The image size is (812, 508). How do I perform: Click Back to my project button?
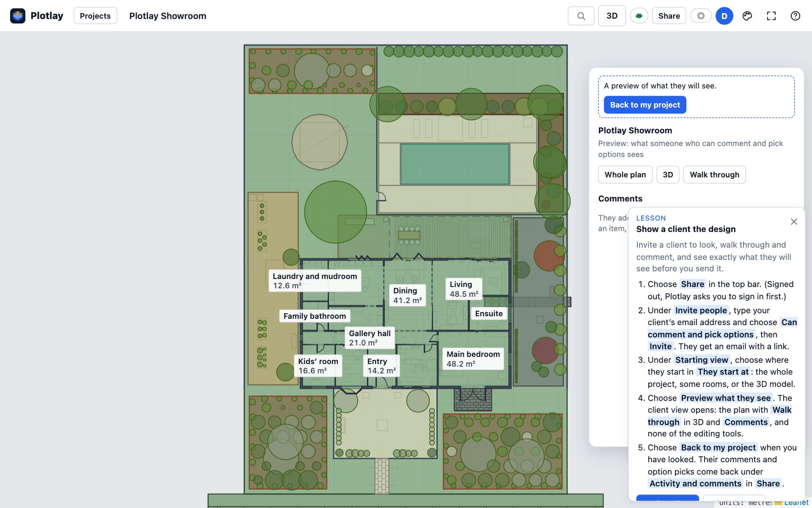pos(645,105)
